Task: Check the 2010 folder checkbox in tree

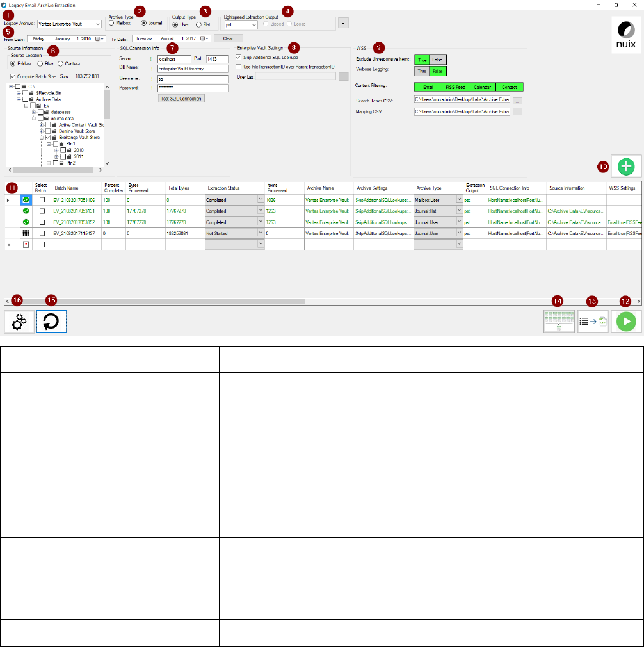Action: tap(63, 150)
